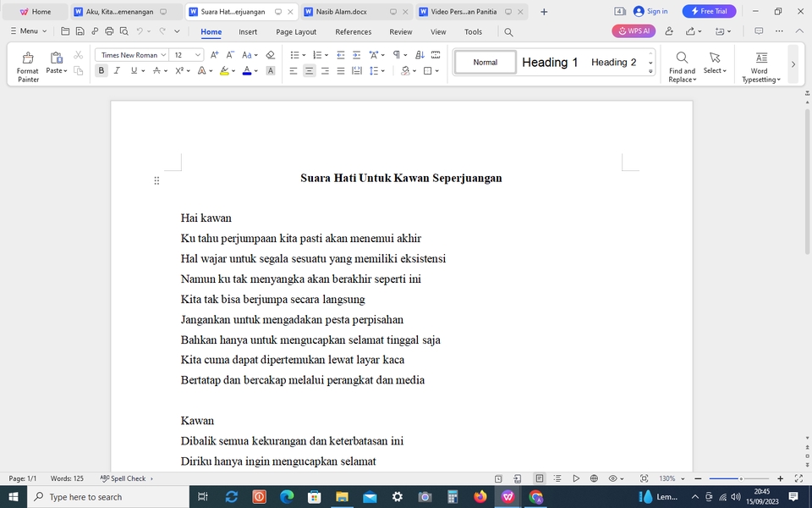Click the WPS AI button
The height and width of the screenshot is (508, 812).
pos(634,31)
